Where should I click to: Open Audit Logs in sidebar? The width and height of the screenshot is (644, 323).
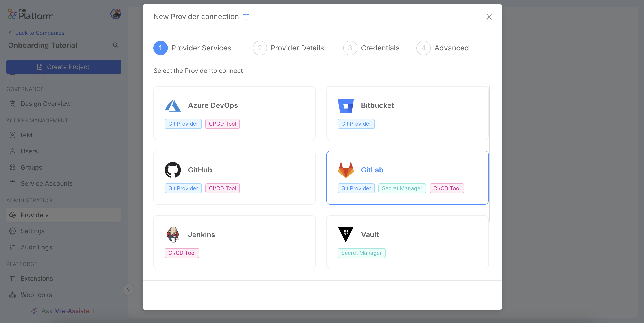[64, 247]
